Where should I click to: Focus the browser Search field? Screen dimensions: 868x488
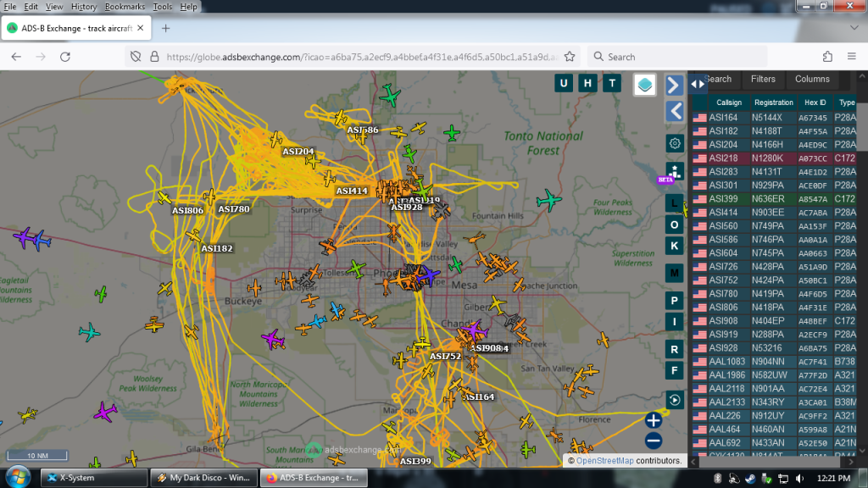[677, 57]
